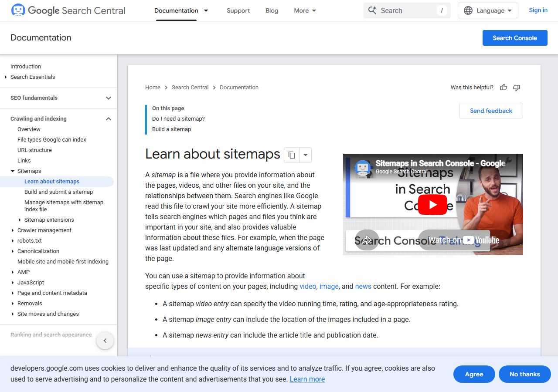Viewport: 558px width, 392px height.
Task: Expand Removals in the sidebar
Action: (13, 304)
